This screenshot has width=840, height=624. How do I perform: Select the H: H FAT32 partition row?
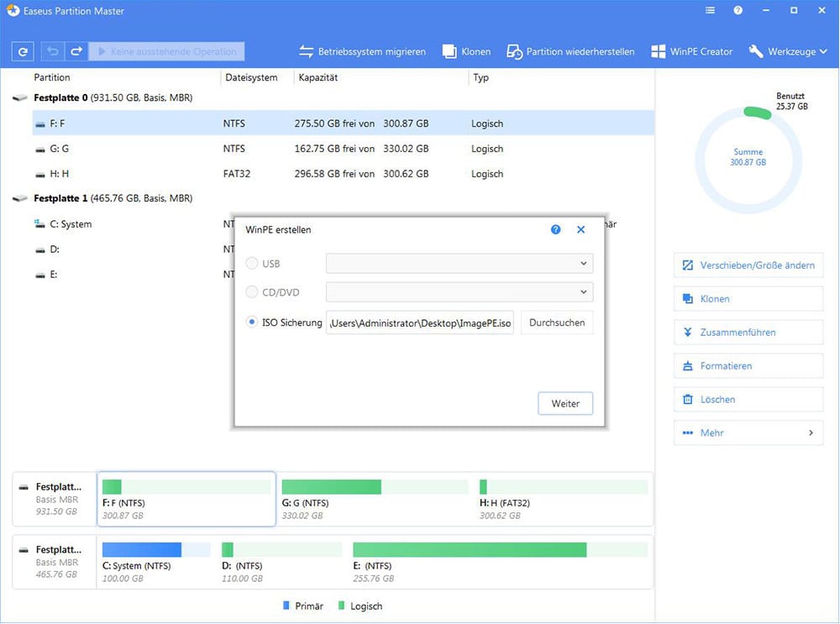point(343,174)
